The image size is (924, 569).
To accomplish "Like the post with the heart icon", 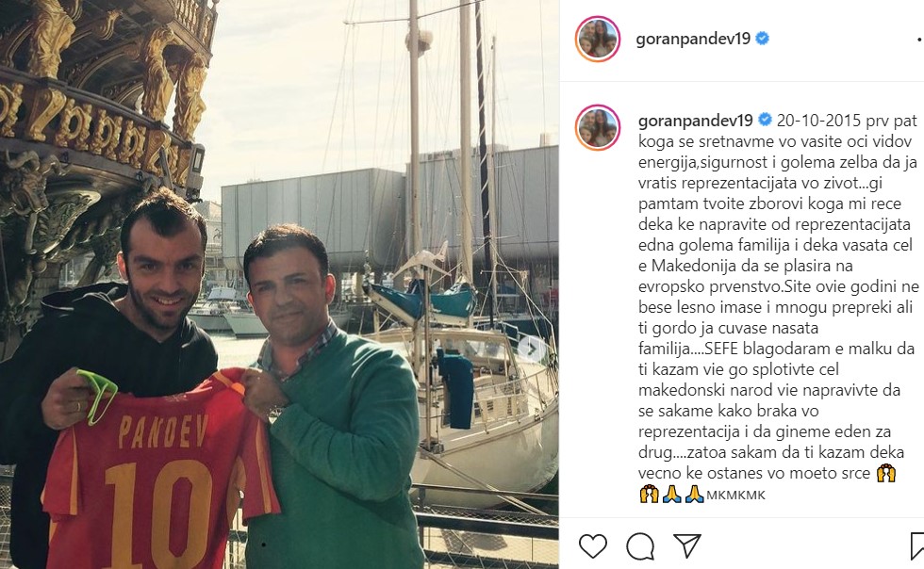I will pyautogui.click(x=593, y=546).
